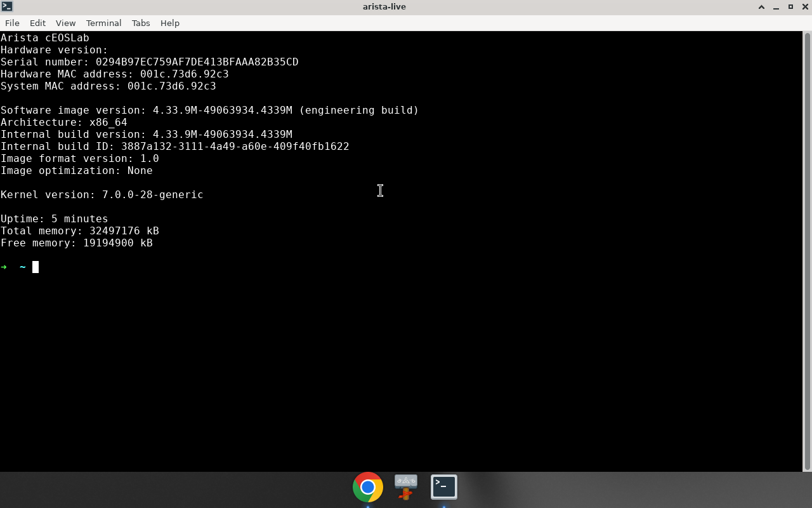Click the arista-live window title
Image resolution: width=812 pixels, height=508 pixels.
pos(384,6)
